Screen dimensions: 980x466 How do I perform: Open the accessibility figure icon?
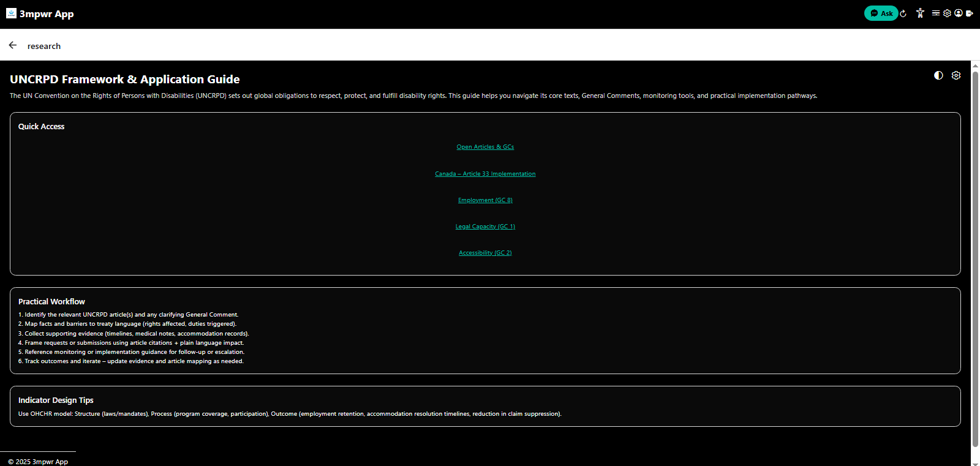coord(920,13)
